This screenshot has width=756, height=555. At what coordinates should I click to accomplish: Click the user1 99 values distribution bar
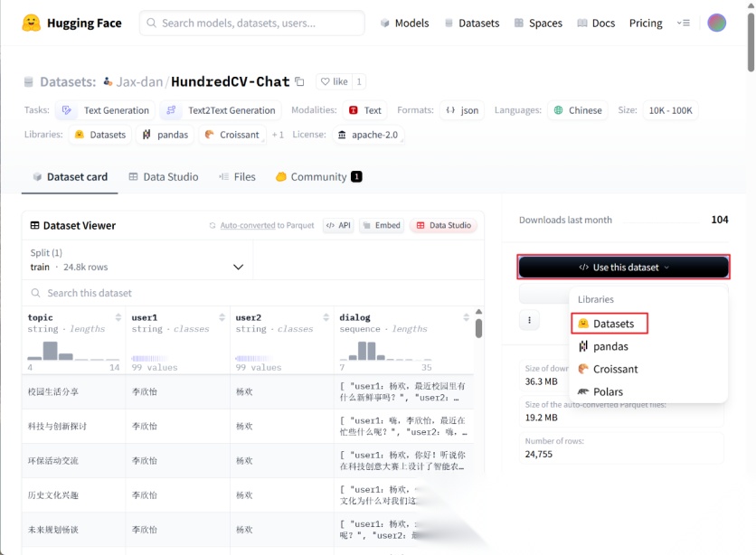149,359
